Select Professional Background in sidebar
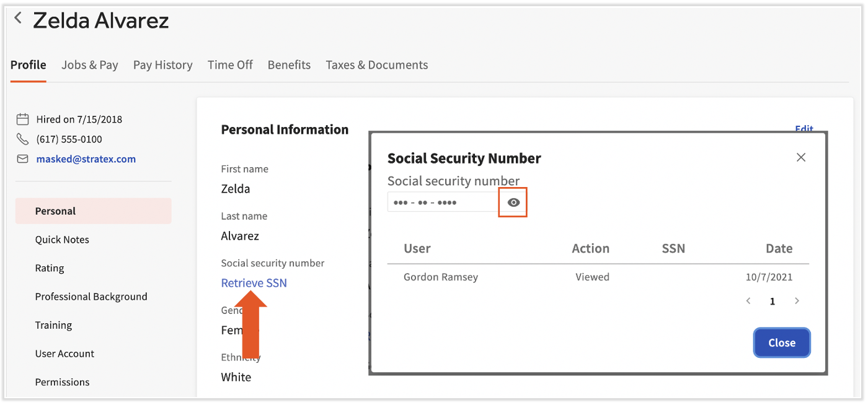Viewport: 868px width, 405px height. tap(91, 297)
